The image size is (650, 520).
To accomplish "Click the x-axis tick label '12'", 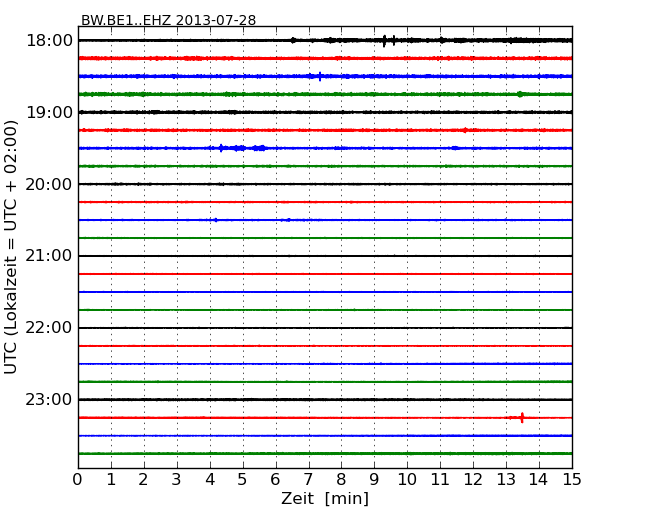I will 473,480.
